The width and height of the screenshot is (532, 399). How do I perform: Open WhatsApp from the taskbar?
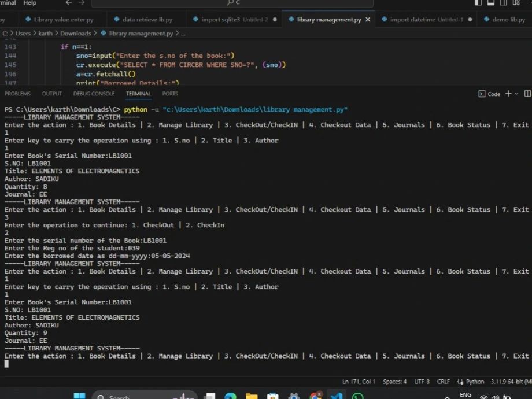[357, 397]
